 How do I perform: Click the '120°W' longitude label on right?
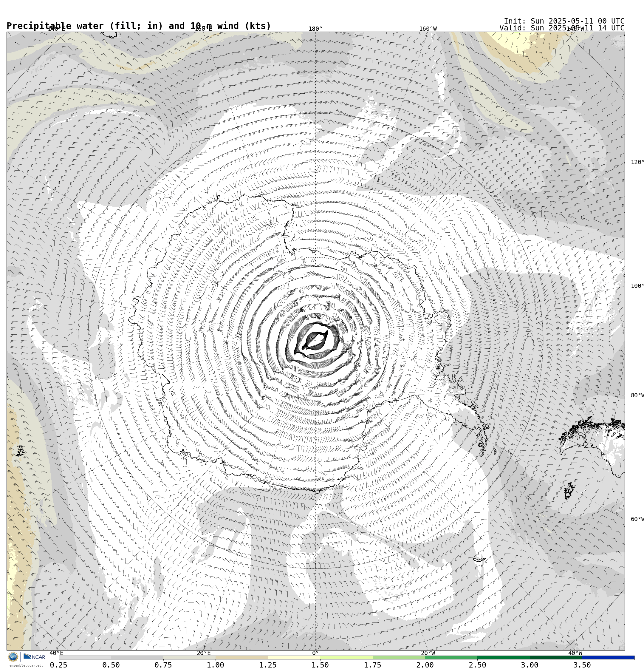click(x=637, y=162)
